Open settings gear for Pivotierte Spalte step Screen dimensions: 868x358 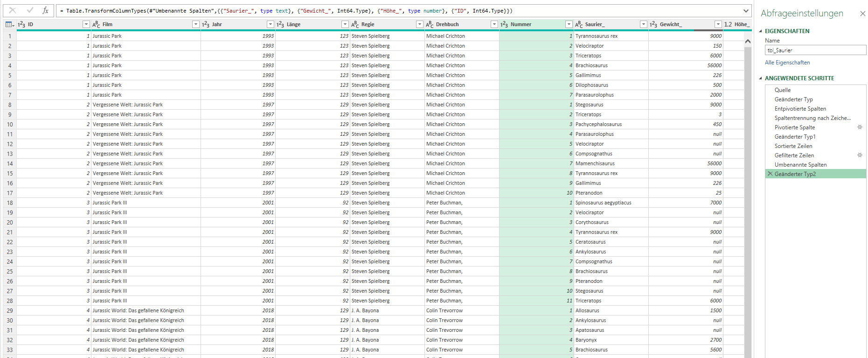860,127
